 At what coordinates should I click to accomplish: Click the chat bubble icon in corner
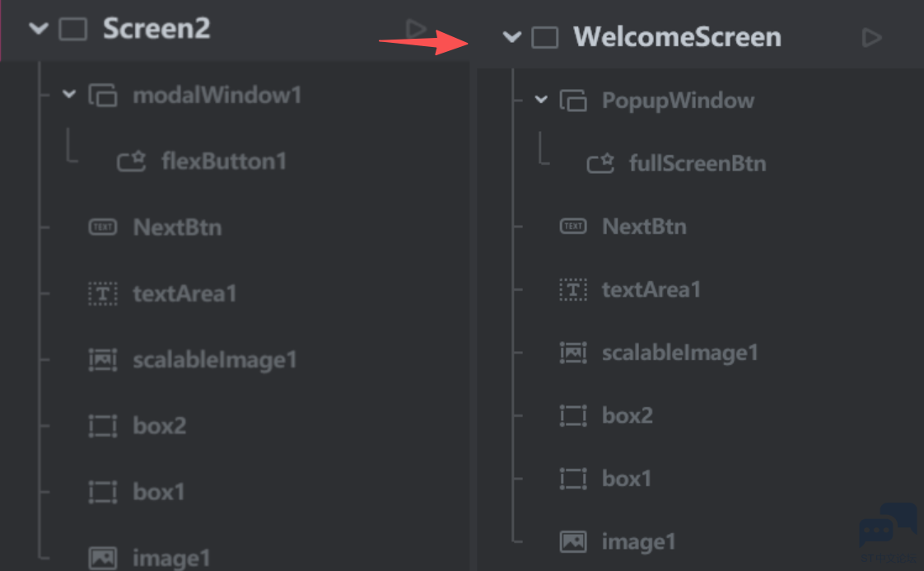point(887,527)
